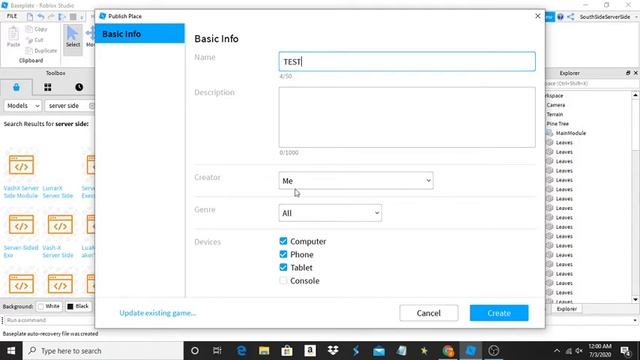Open the Toolbox Recent clock tab
The image size is (640, 360).
click(x=79, y=87)
